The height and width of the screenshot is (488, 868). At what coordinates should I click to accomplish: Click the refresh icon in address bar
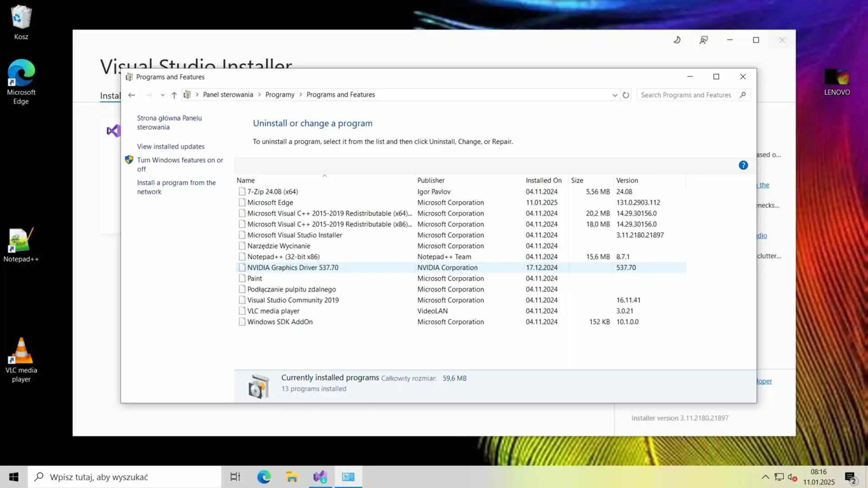tap(626, 95)
